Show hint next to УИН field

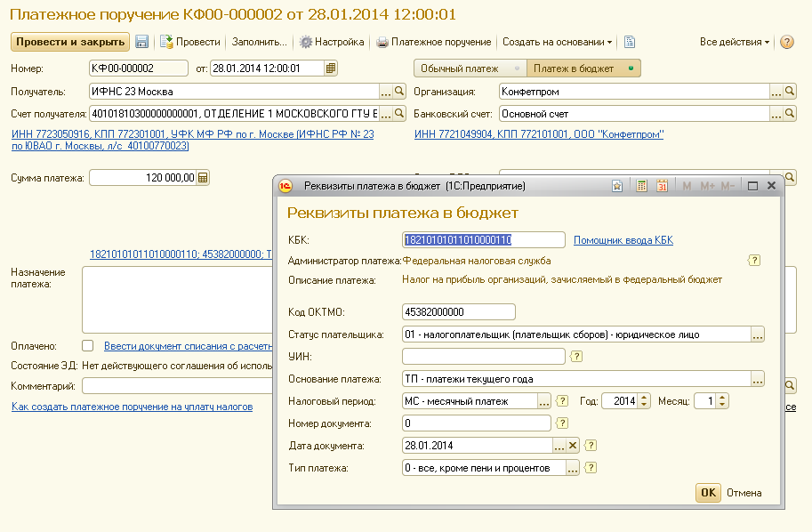[x=575, y=357]
